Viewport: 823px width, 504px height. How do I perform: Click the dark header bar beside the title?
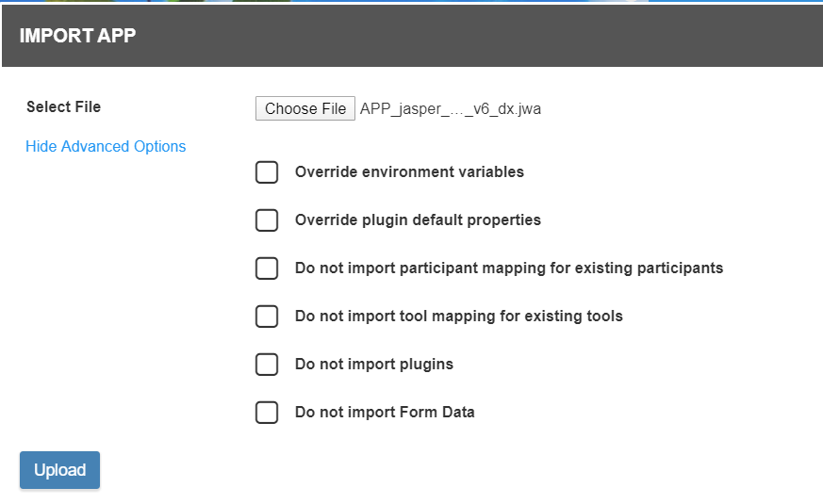point(471,36)
